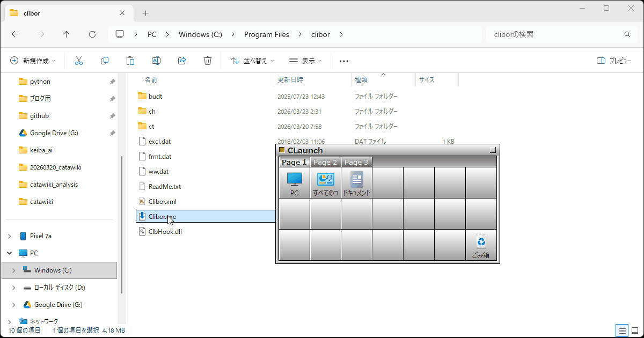Image resolution: width=644 pixels, height=338 pixels.
Task: Click Program Files in the address breadcrumb
Action: point(266,34)
